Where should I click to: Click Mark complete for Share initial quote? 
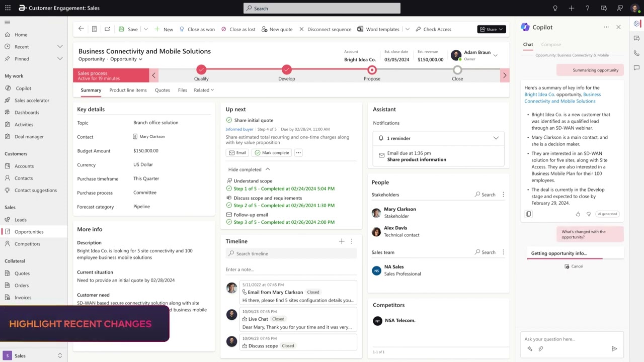pyautogui.click(x=272, y=153)
